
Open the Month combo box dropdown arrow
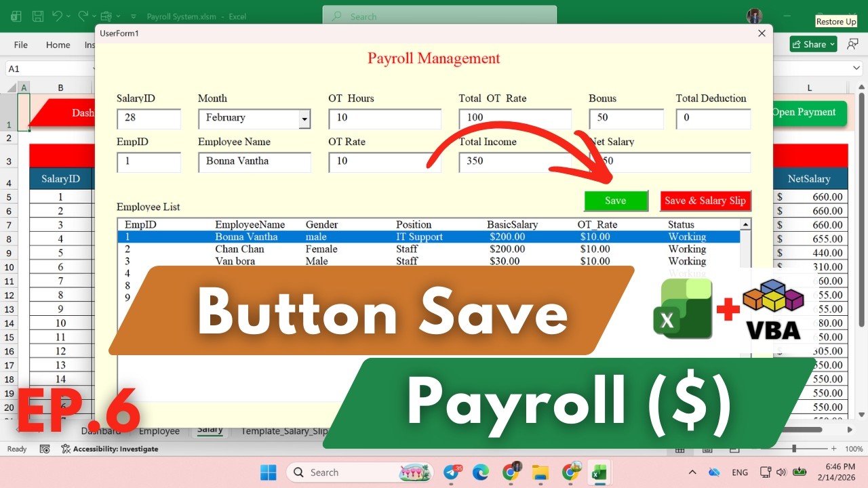click(304, 119)
